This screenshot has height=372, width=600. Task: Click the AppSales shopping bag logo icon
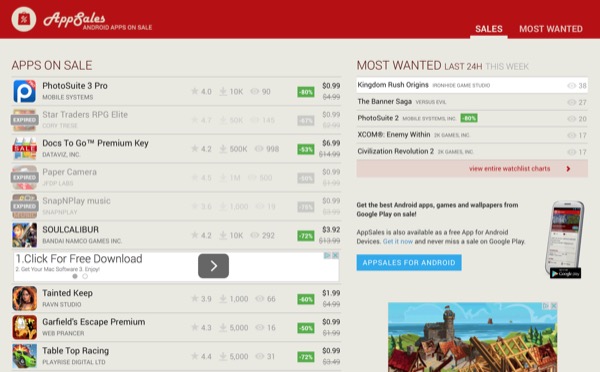(x=24, y=19)
